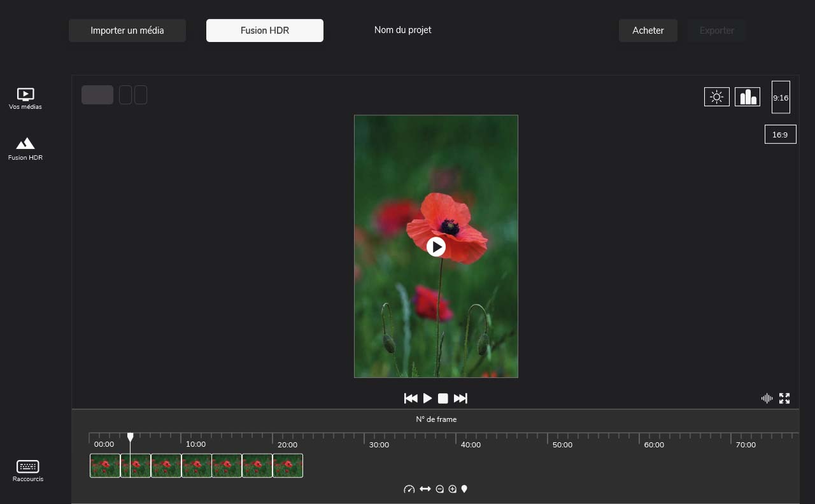815x504 pixels.
Task: Open the brightness sun icon settings
Action: click(x=717, y=97)
